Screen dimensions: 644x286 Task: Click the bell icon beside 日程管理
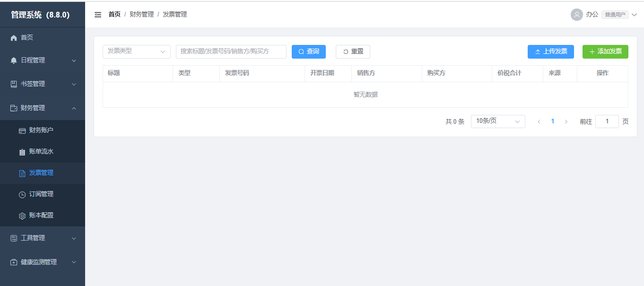click(x=14, y=61)
